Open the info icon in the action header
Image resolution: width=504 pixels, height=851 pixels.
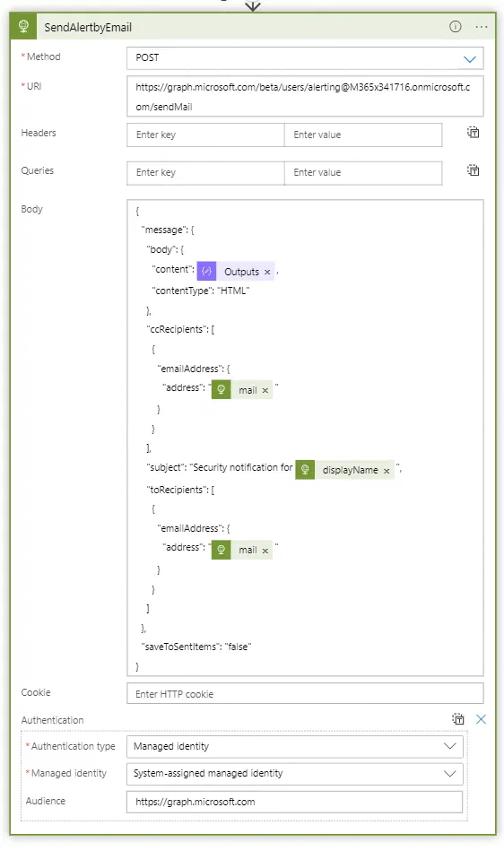click(x=456, y=27)
